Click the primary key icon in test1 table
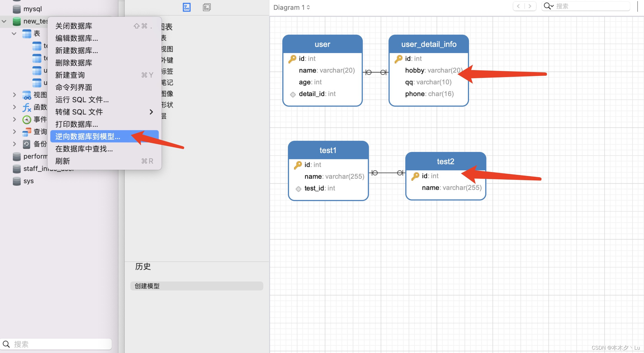 298,165
